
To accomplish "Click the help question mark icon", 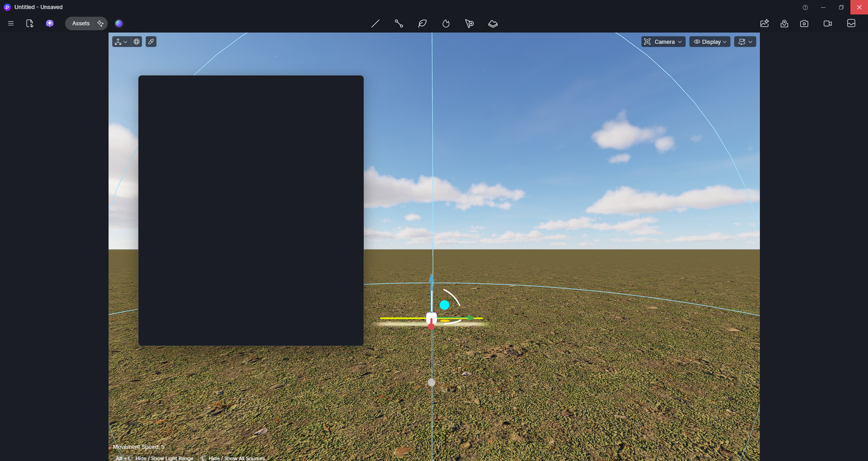I will [805, 7].
